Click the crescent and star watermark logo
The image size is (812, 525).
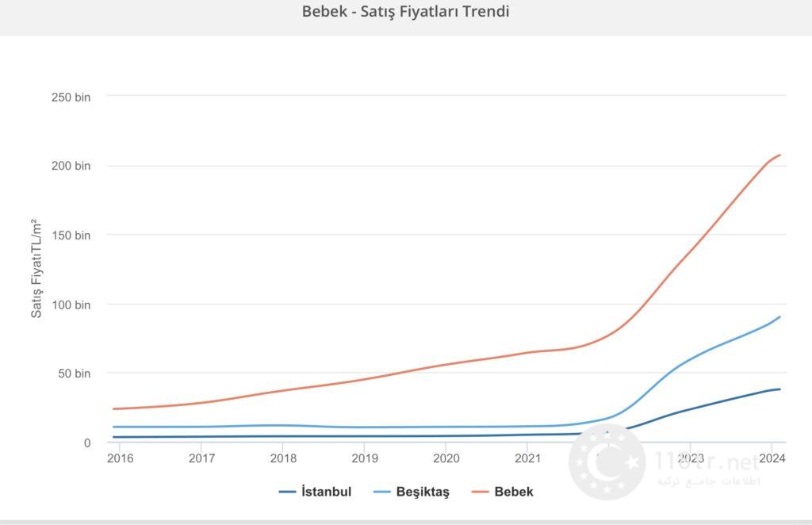click(x=607, y=462)
